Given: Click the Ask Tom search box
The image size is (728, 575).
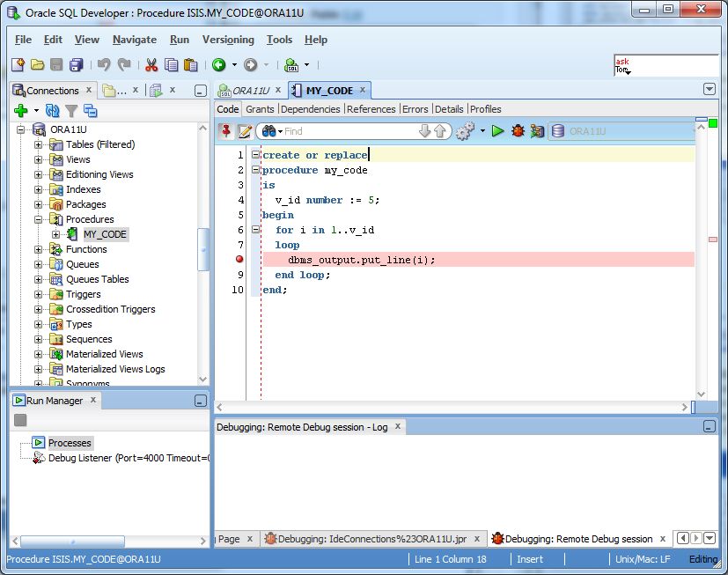Looking at the screenshot, I should [665, 65].
